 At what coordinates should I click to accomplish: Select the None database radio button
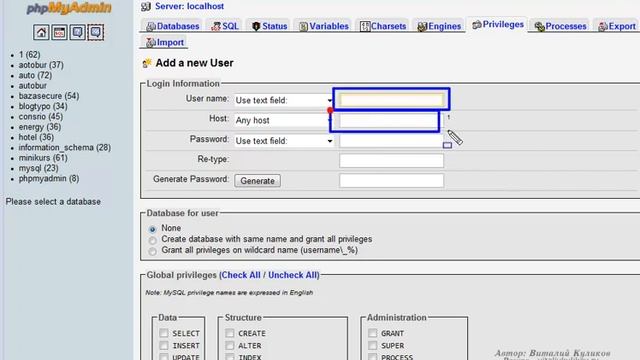152,229
